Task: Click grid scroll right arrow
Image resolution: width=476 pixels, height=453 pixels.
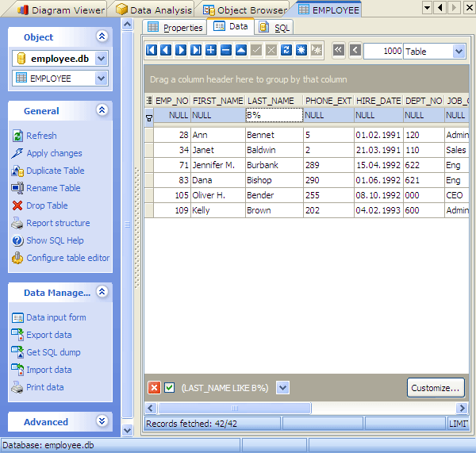Action: (462, 408)
